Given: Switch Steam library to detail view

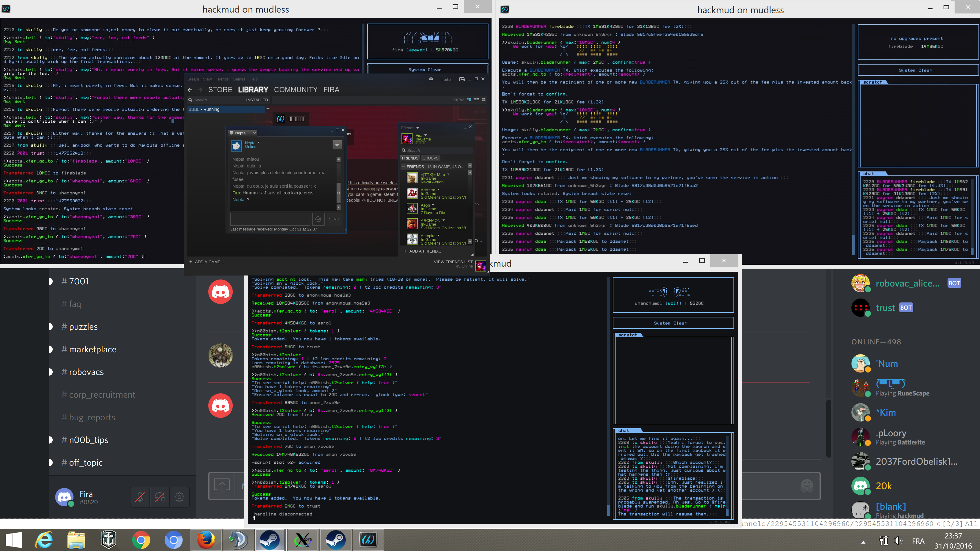Looking at the screenshot, I should tap(469, 99).
